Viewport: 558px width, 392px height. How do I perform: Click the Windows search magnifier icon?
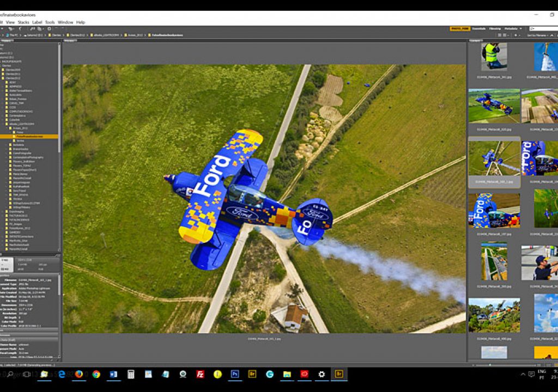(10, 374)
